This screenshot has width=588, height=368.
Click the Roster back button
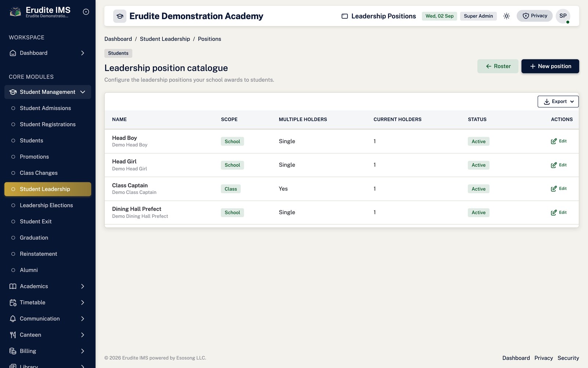coord(498,66)
